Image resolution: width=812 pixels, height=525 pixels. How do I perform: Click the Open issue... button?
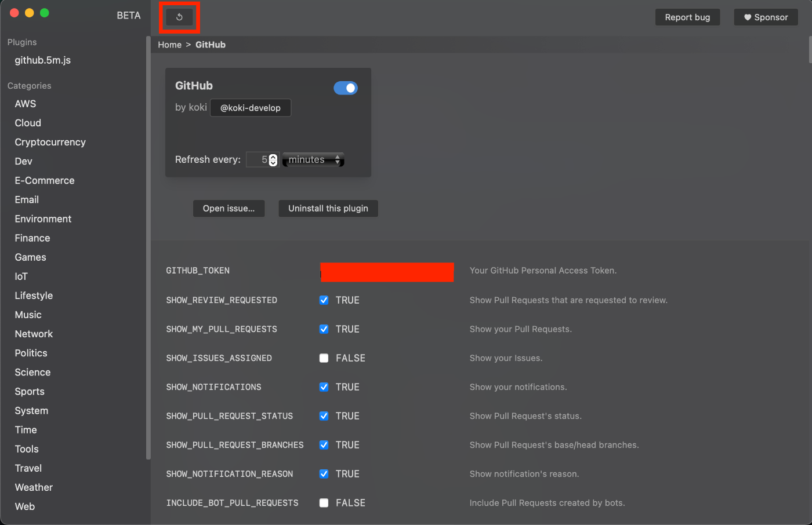[x=229, y=209]
